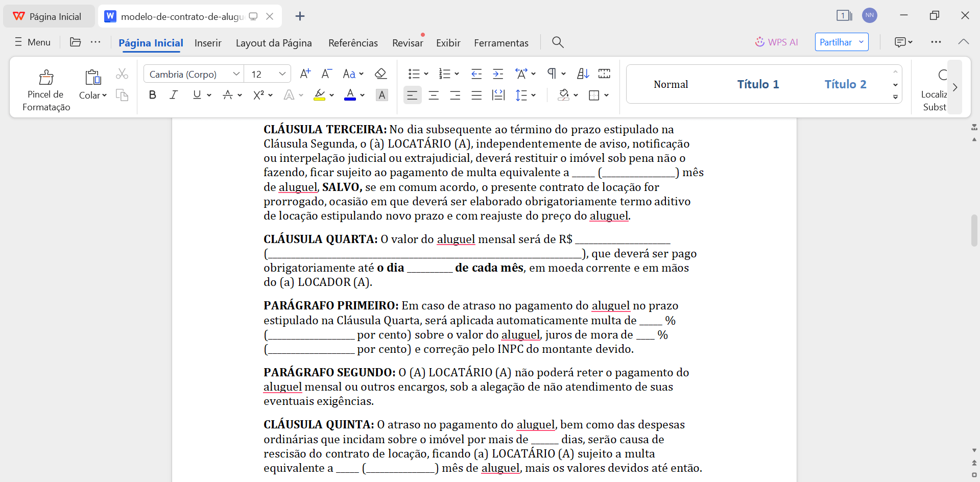Click the clear formatting eraser icon
The image size is (980, 482).
click(x=380, y=74)
